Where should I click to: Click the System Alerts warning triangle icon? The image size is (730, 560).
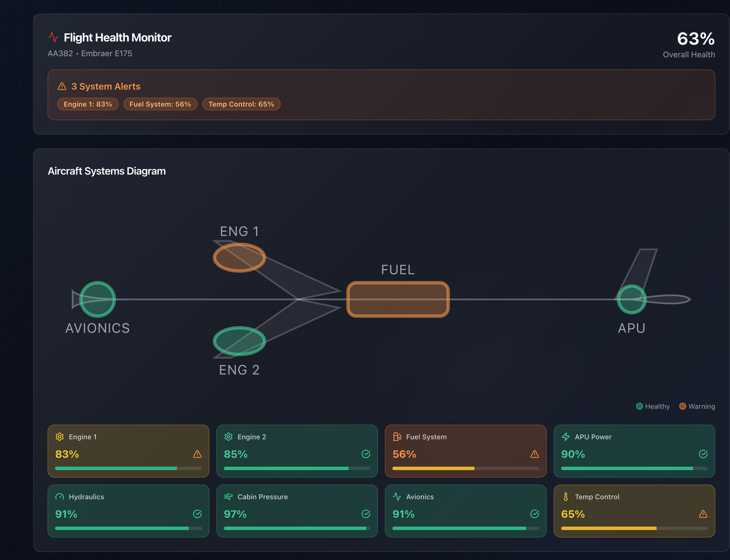(62, 86)
